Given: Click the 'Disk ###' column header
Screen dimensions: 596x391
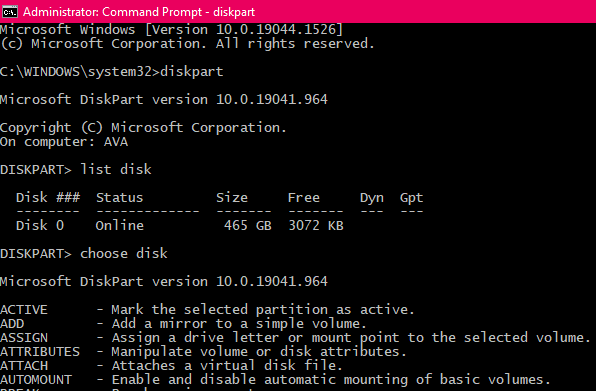Looking at the screenshot, I should (48, 198).
